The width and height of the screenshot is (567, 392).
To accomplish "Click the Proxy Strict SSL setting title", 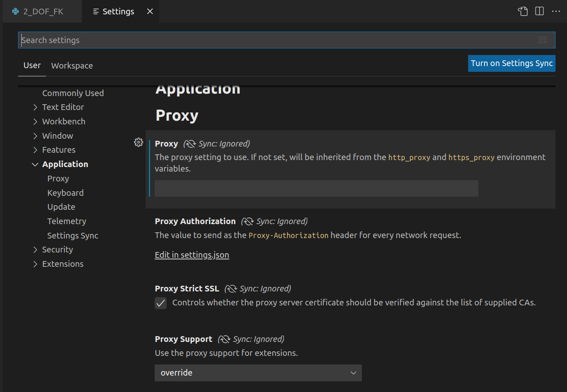I will (187, 289).
